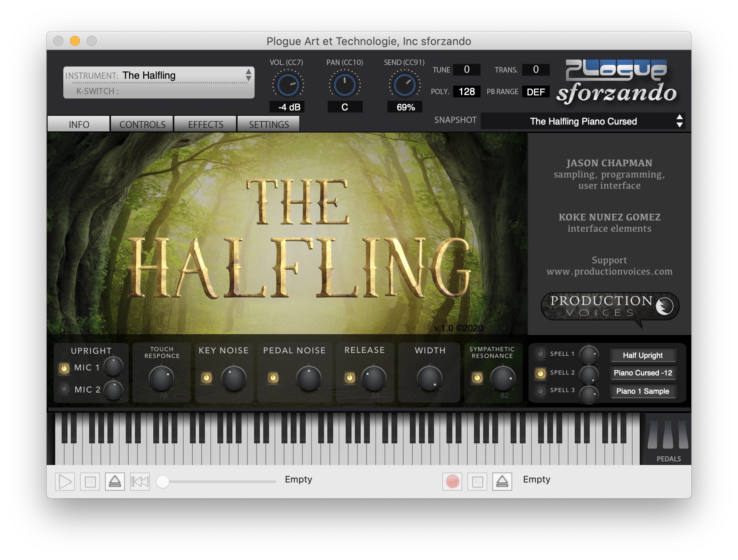738x560 pixels.
Task: Click the MIDI player stop button
Action: [x=90, y=482]
